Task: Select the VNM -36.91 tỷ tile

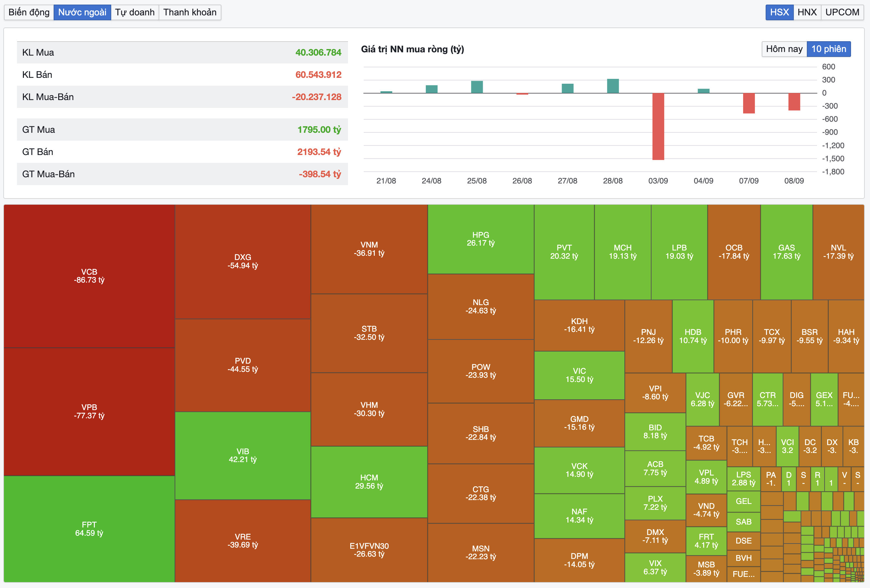Action: [369, 249]
